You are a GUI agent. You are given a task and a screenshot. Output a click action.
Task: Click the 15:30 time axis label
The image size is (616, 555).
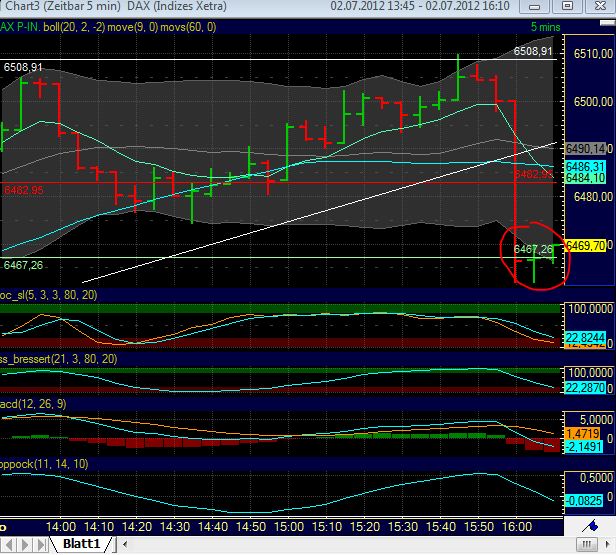tap(403, 527)
